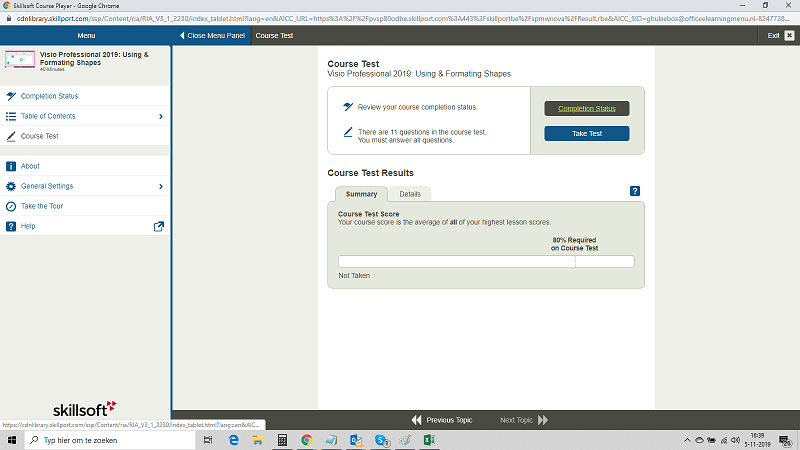Click the Next Topic double-arrow icon
Viewport: 800px width, 450px height.
click(x=543, y=420)
